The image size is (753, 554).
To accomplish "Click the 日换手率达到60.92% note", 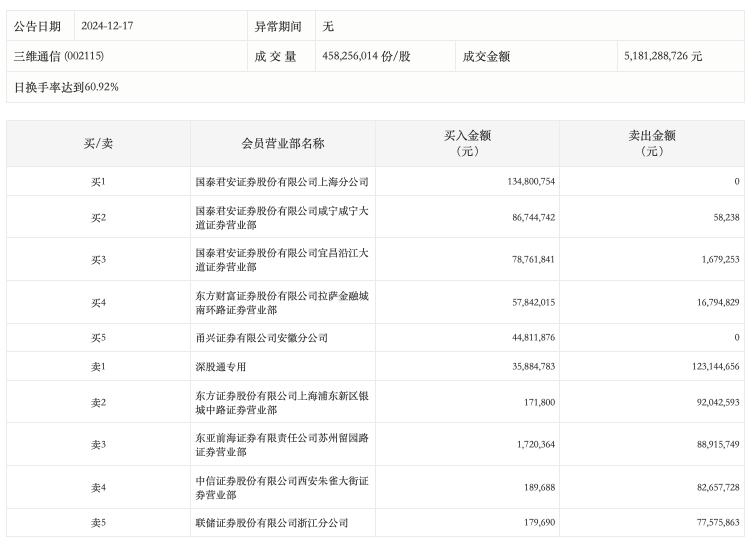I will click(66, 87).
